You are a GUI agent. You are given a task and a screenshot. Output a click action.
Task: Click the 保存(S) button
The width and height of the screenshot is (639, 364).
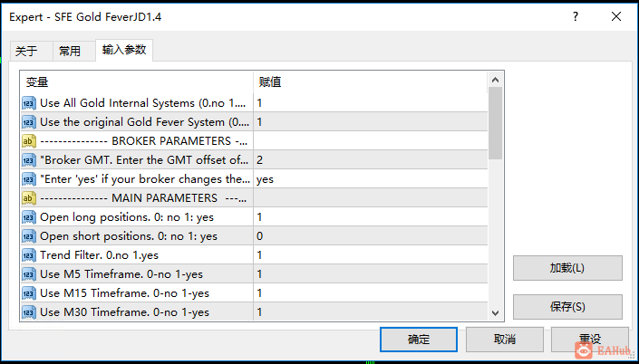[567, 307]
